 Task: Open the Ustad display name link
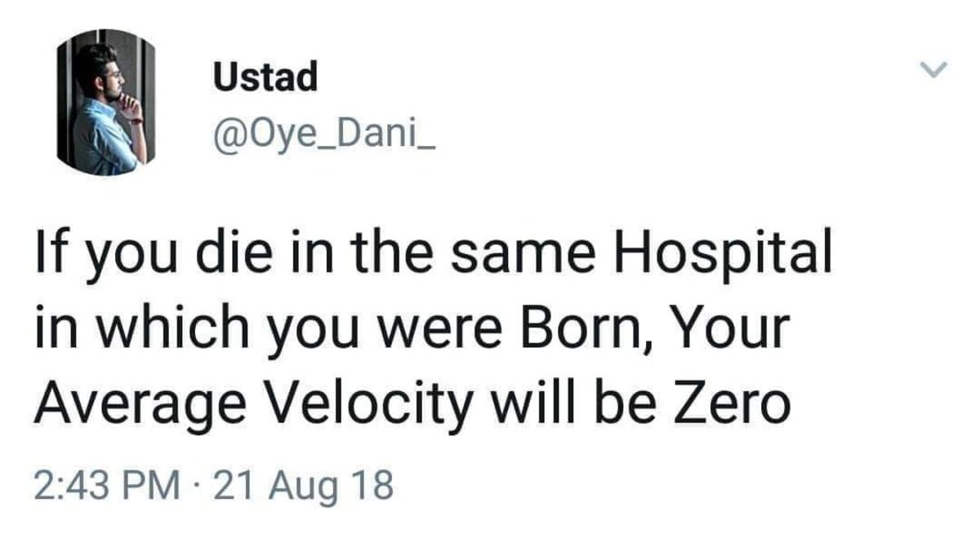(265, 78)
